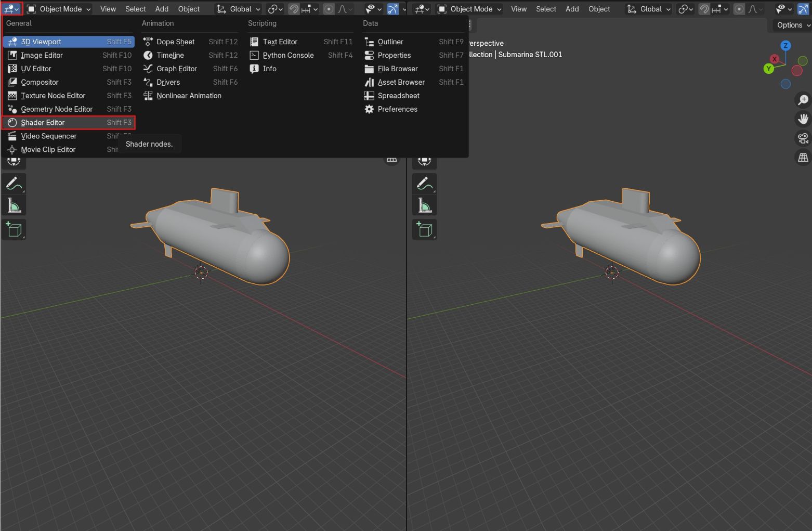
Task: Open the left viewport snapping options dropdown
Action: (309, 9)
